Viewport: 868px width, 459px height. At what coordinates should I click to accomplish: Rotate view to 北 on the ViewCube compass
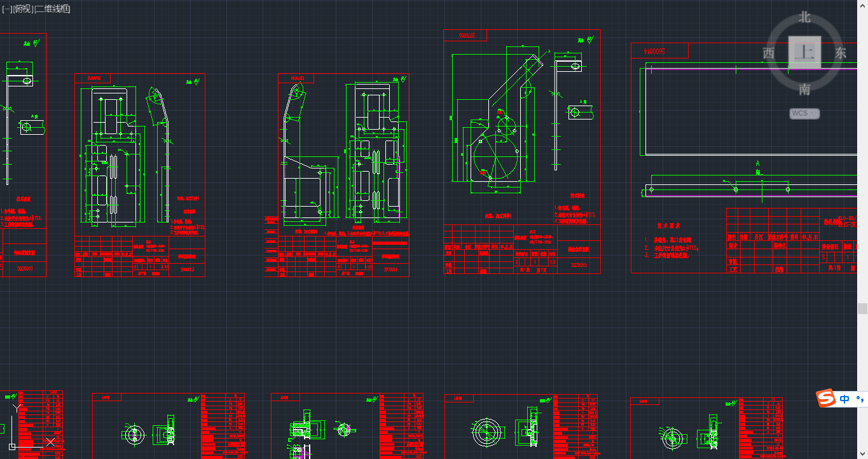click(804, 17)
